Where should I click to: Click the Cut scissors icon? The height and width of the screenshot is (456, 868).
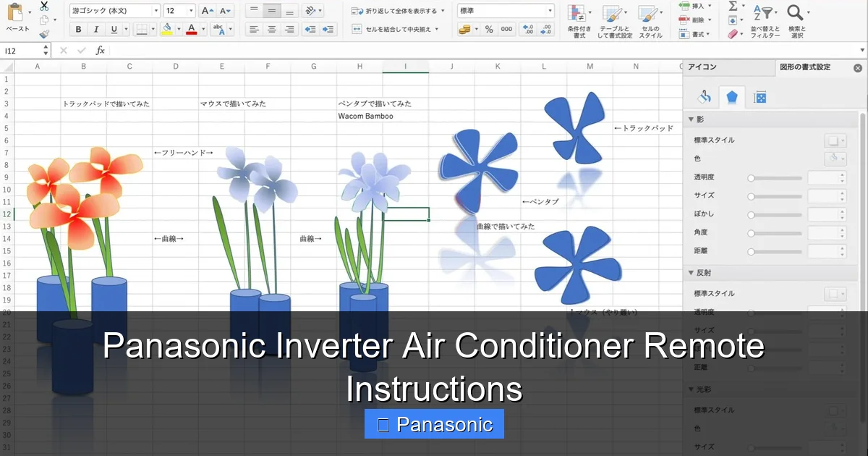pyautogui.click(x=44, y=5)
